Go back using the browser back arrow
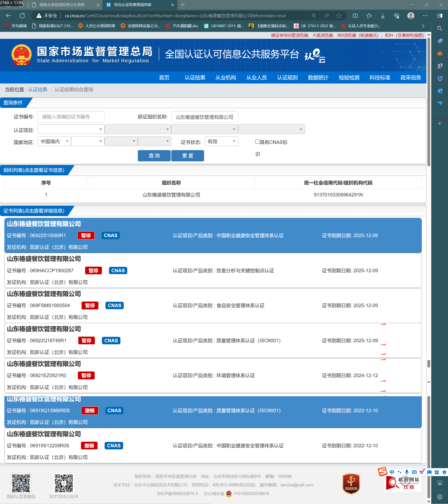This screenshot has height=504, width=448. pyautogui.click(x=8, y=16)
